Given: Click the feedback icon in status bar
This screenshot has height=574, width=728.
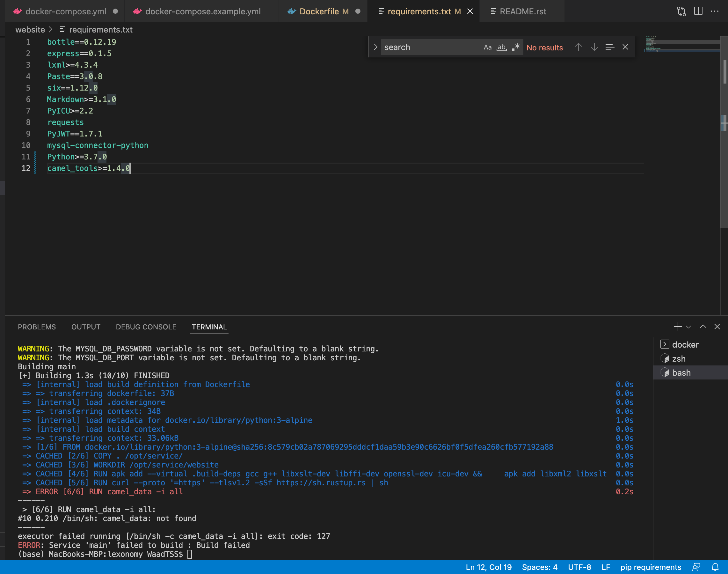Looking at the screenshot, I should [696, 567].
